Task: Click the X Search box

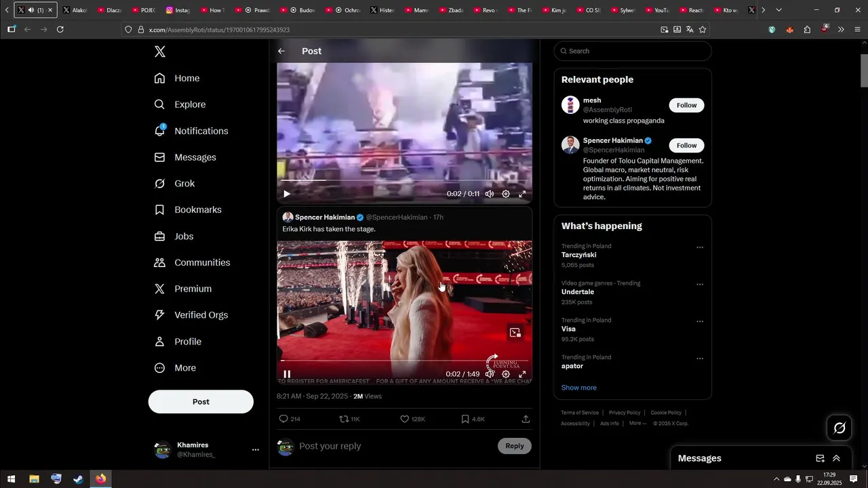Action: [633, 51]
